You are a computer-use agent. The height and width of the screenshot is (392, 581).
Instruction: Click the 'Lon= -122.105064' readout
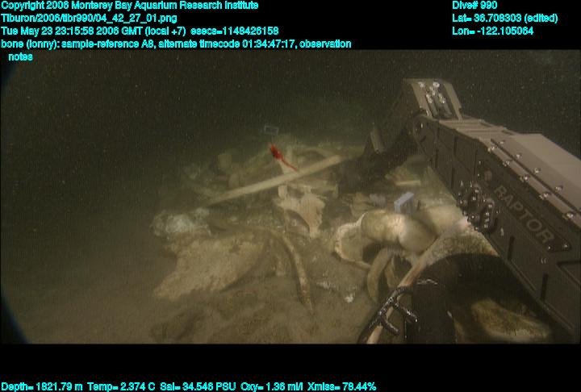tap(492, 31)
